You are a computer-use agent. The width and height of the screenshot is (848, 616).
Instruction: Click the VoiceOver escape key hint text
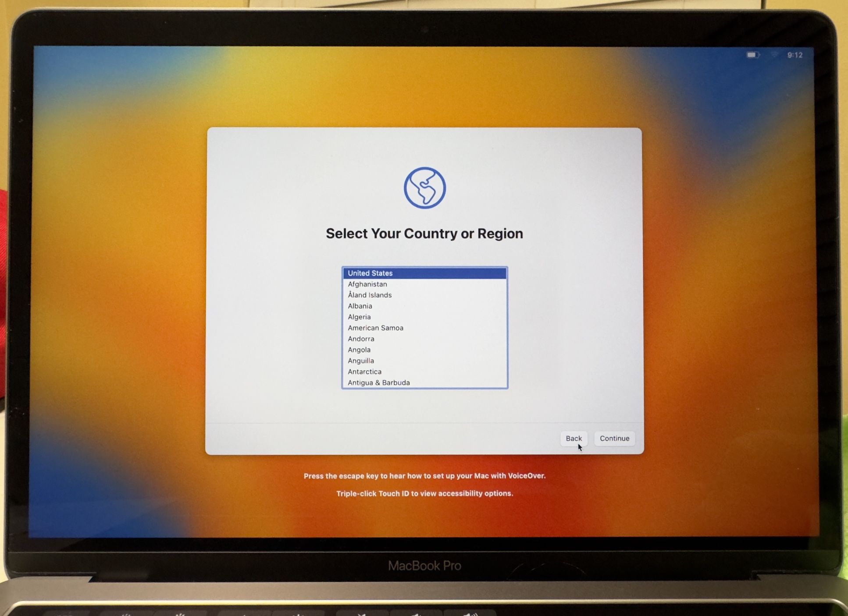point(424,476)
